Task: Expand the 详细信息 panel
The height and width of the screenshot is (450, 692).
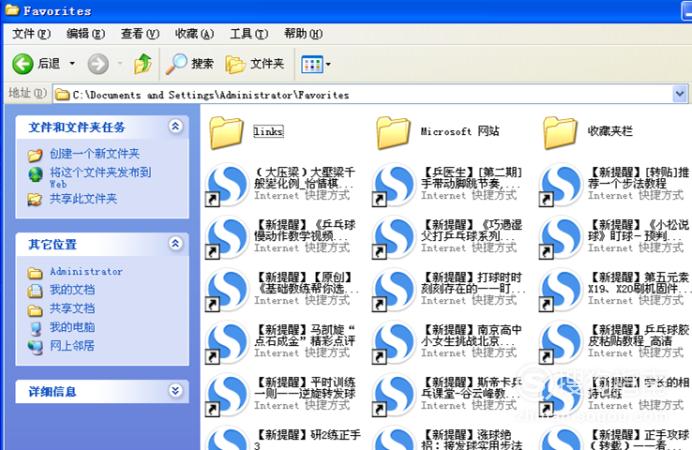Action: click(175, 391)
